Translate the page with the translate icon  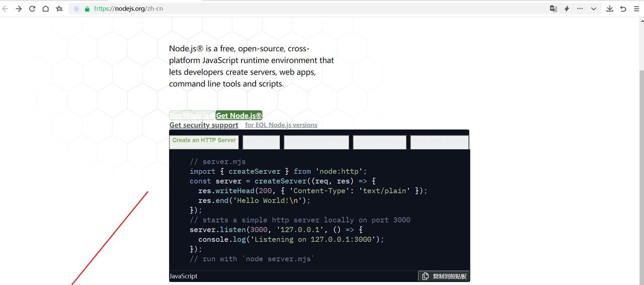click(553, 9)
